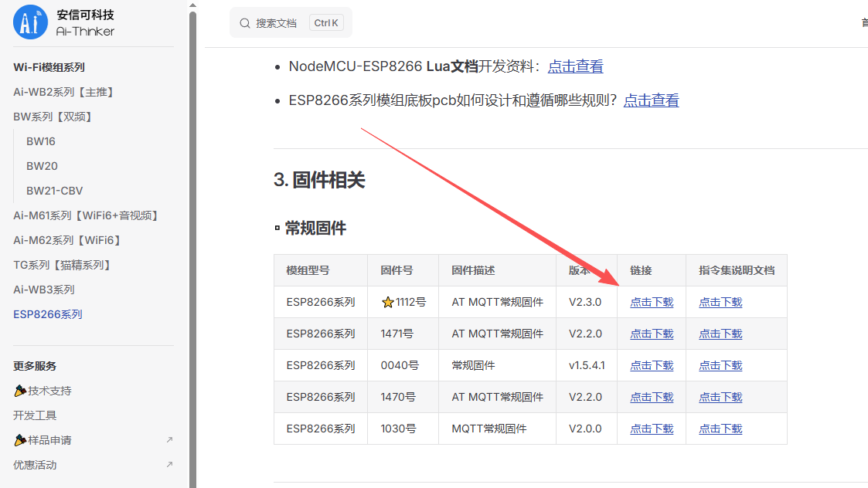This screenshot has height=488, width=868.
Task: Click the Ai-Thinker logo icon
Action: point(30,22)
